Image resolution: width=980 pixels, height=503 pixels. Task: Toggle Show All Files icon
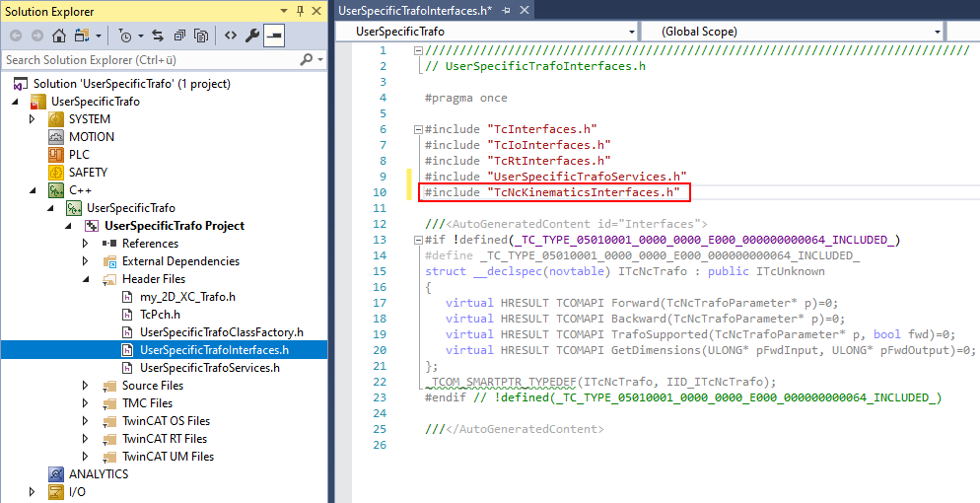(x=200, y=36)
